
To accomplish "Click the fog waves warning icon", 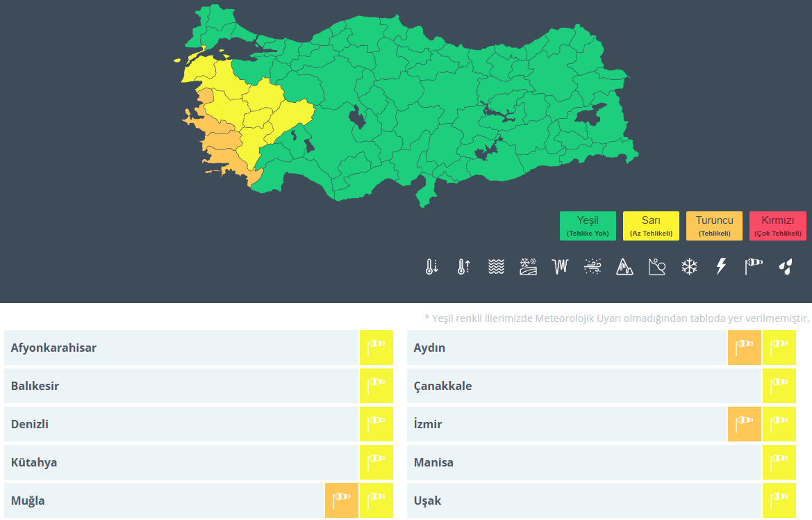I will 496,266.
